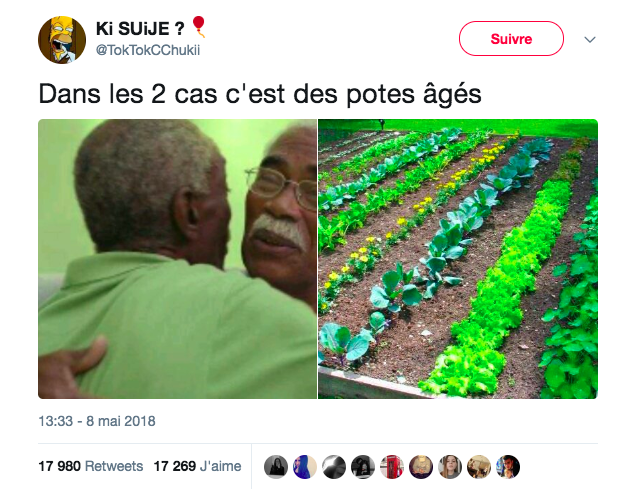635x489 pixels.
Task: Open the fourth dark monochrome liker avatar
Action: click(x=363, y=467)
